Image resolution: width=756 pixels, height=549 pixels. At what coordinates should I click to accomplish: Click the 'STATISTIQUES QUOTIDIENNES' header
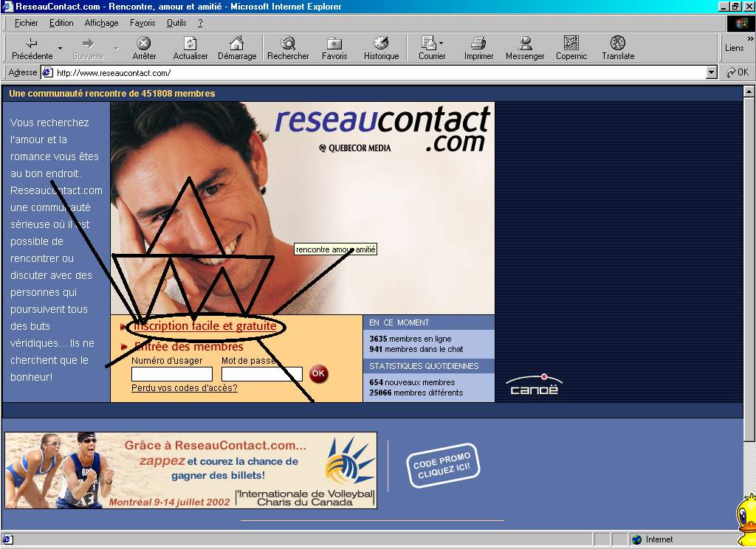click(x=424, y=366)
